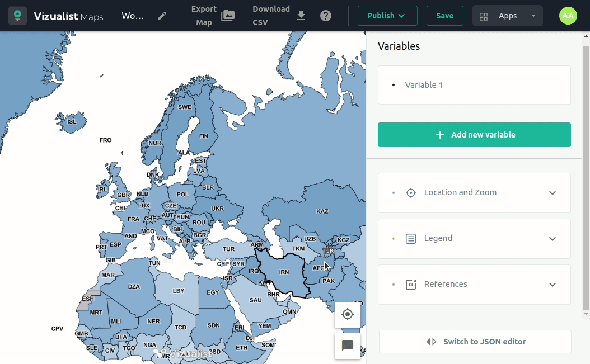Click the user avatar AA
Image resolution: width=590 pixels, height=364 pixels.
[568, 16]
